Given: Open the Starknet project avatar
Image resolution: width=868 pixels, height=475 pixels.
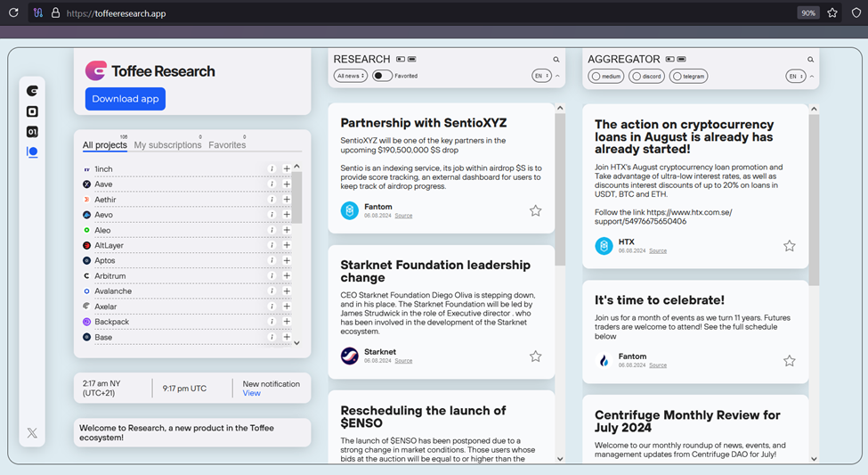Looking at the screenshot, I should [349, 356].
